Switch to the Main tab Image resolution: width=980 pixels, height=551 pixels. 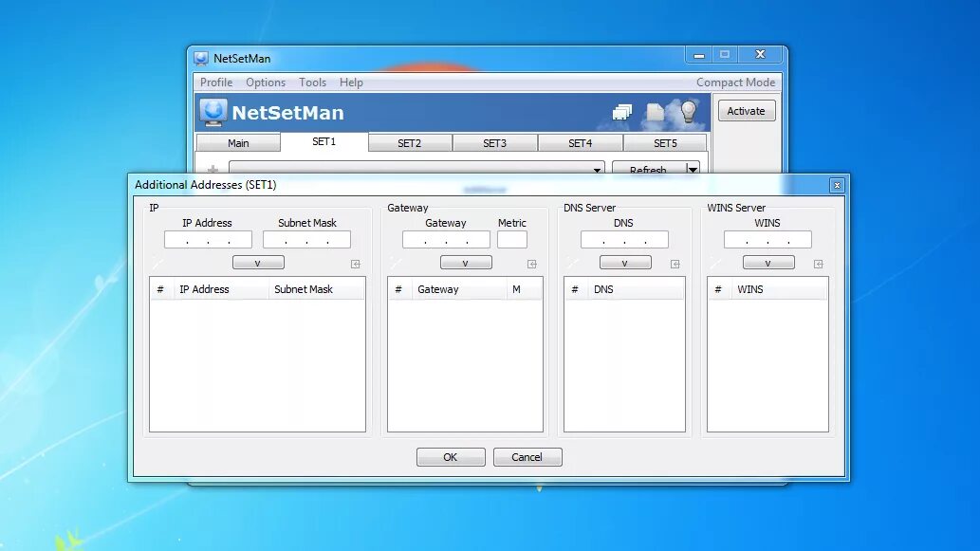[238, 143]
